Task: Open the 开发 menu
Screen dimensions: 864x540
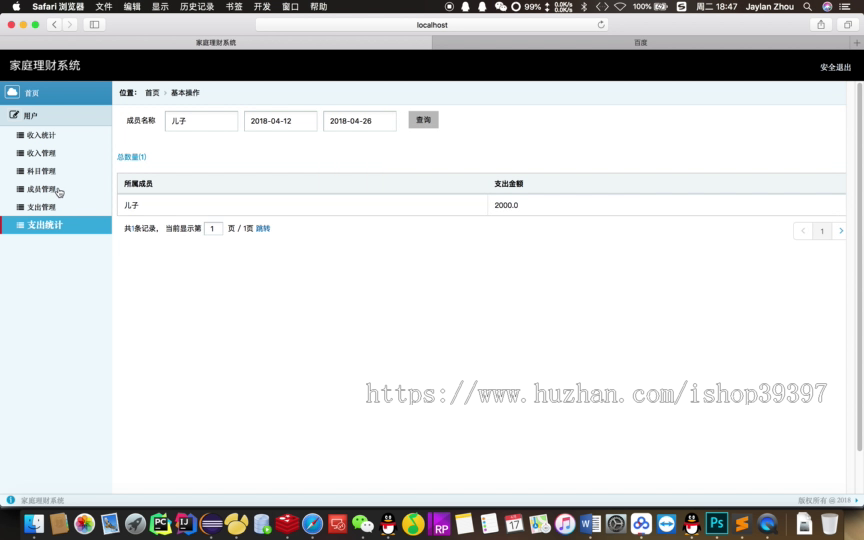Action: point(262,7)
